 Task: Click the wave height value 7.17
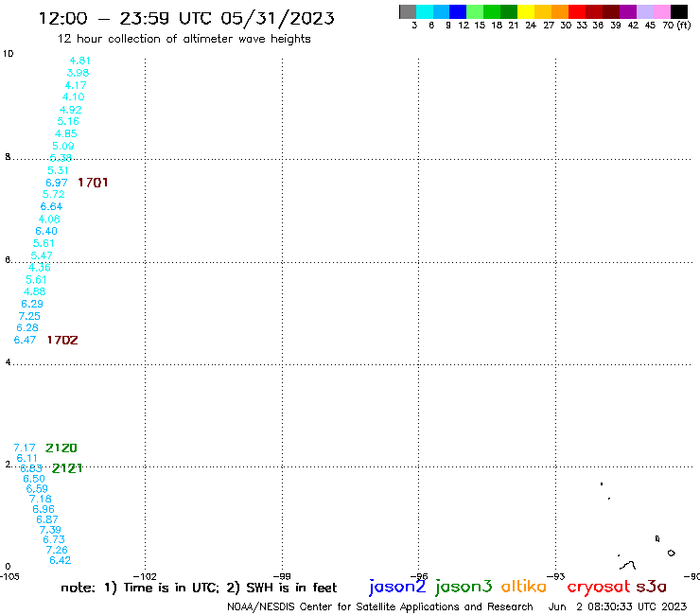point(25,448)
